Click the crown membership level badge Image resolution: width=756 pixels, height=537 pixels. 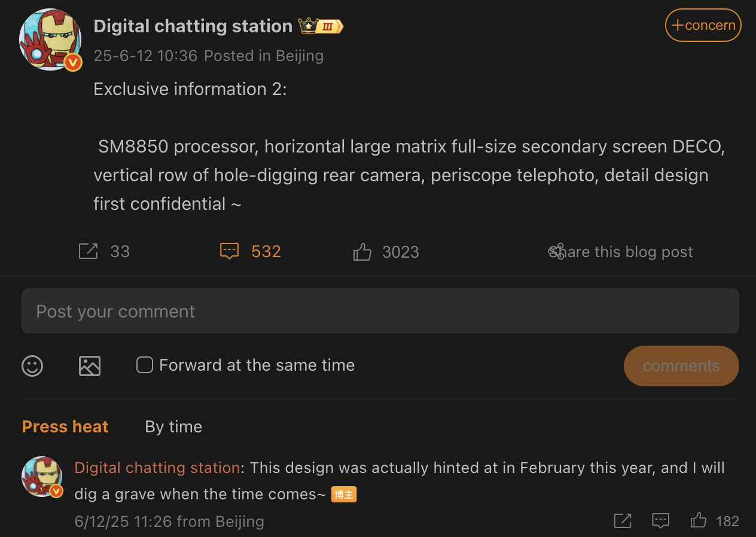tap(321, 26)
